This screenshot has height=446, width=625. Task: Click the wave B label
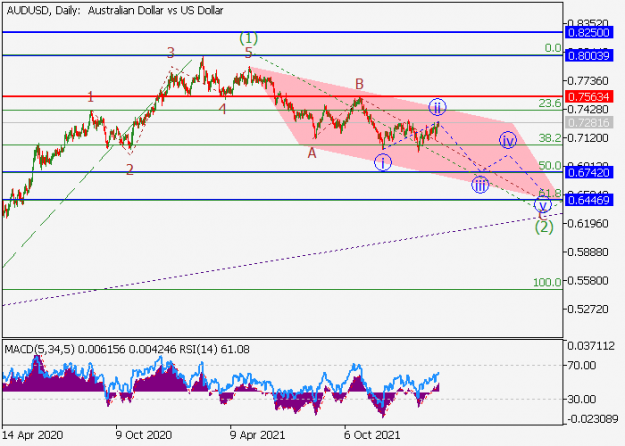click(359, 84)
